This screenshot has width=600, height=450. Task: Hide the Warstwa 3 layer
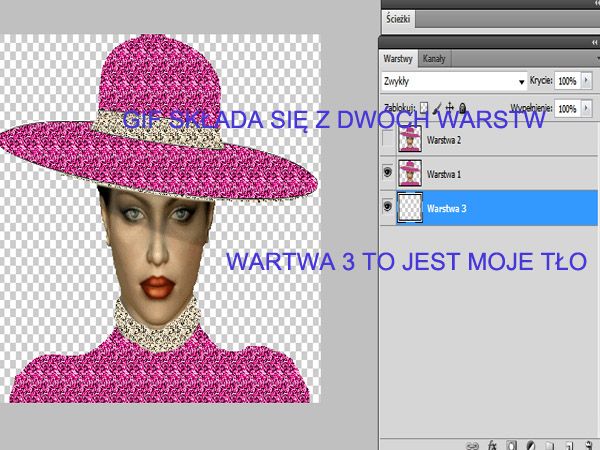[x=388, y=208]
